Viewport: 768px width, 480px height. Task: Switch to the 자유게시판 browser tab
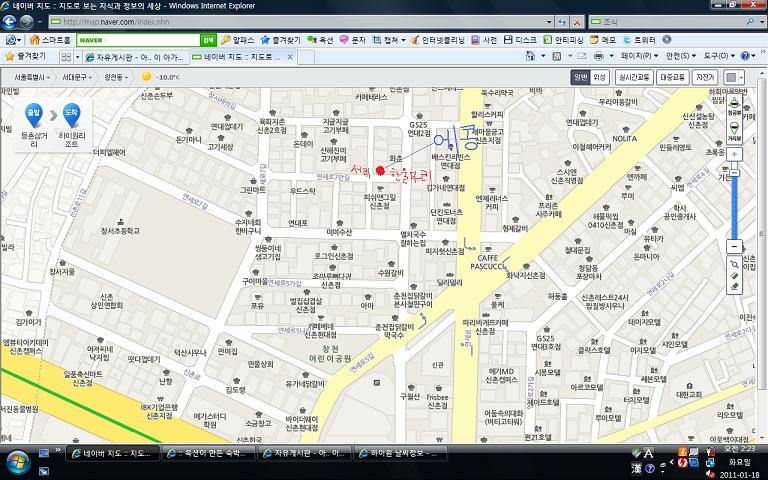[136, 57]
